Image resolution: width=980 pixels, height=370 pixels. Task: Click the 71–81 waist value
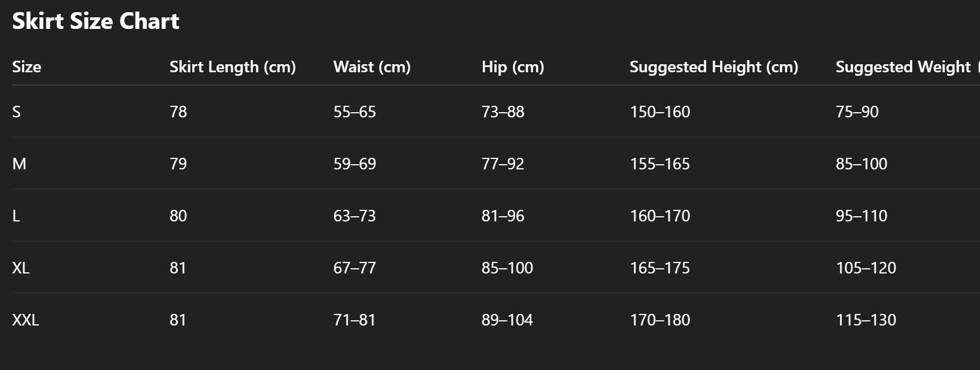point(355,320)
